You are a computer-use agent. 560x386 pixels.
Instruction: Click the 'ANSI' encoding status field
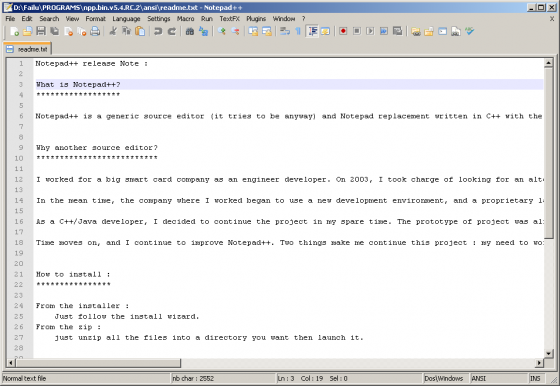[x=498, y=378]
